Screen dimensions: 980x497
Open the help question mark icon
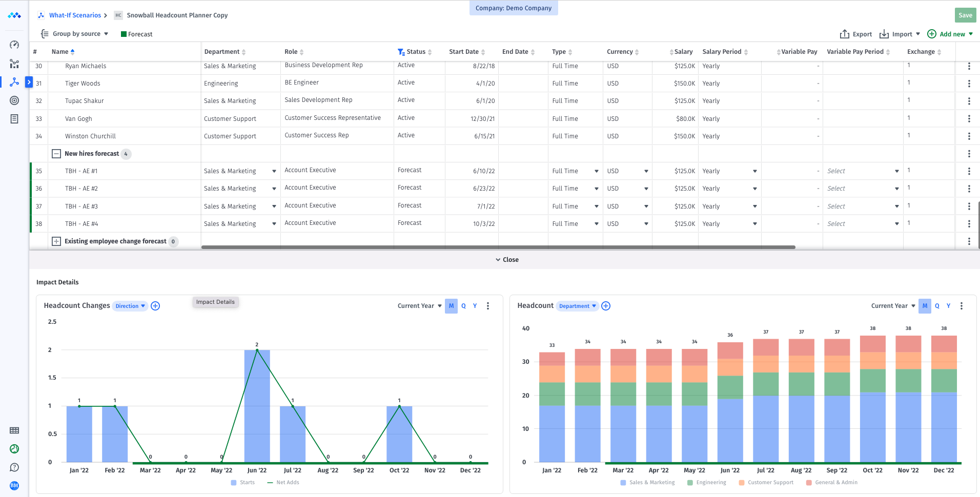click(14, 467)
